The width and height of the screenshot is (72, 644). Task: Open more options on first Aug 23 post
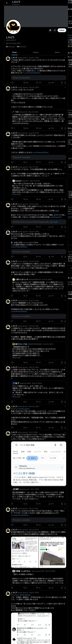pos(65,58)
